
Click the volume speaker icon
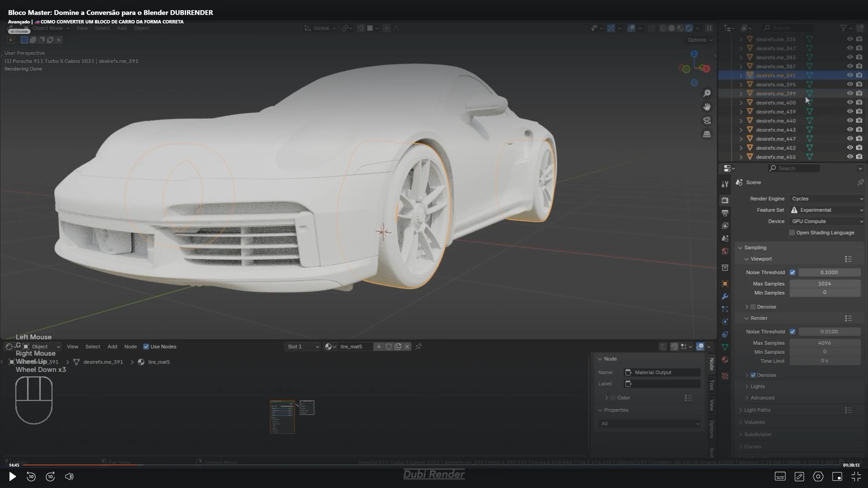(x=69, y=476)
